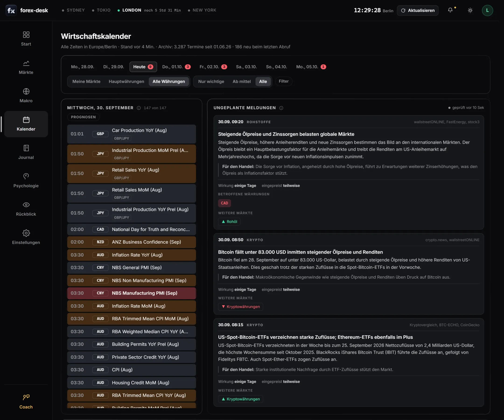
Task: Open the National Day for Truth row
Action: tap(132, 229)
